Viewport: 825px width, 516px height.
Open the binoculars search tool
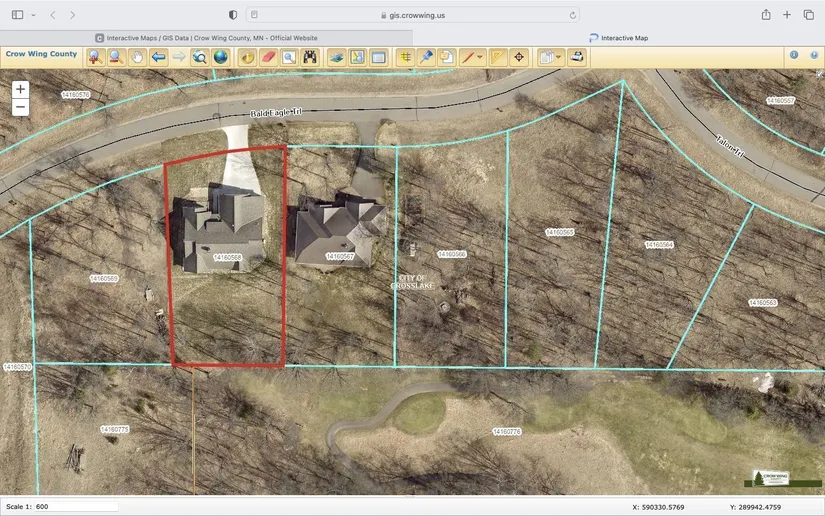point(310,57)
